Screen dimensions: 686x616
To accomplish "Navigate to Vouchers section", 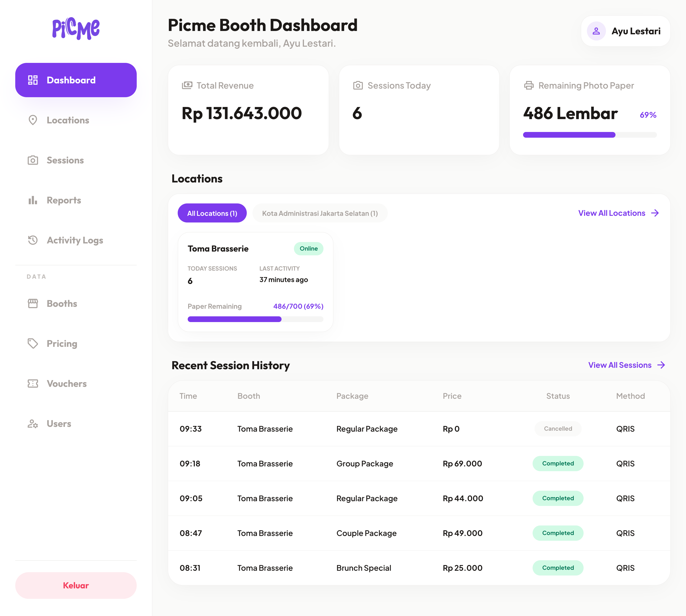I will [x=76, y=384].
